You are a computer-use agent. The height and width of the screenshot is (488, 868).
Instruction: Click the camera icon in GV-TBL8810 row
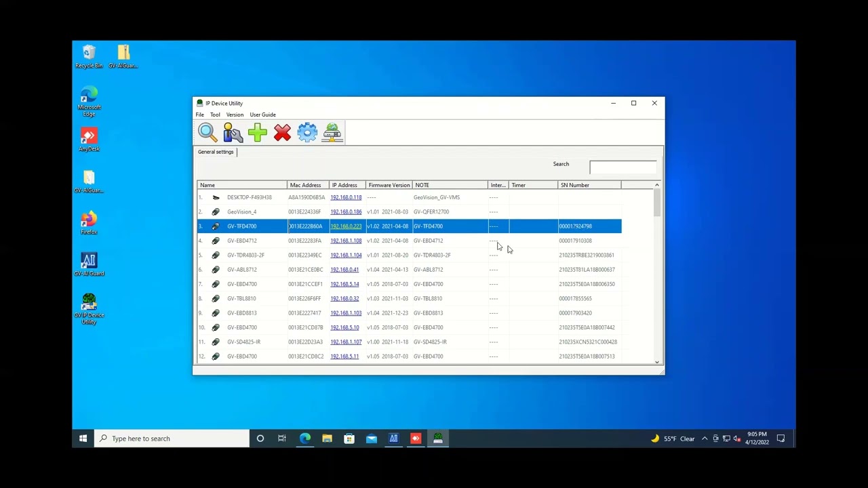pos(216,299)
